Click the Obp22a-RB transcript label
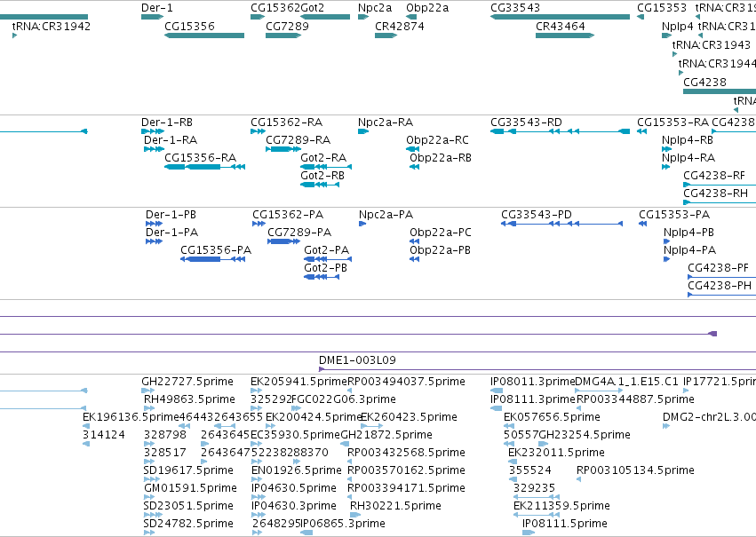 [441, 158]
